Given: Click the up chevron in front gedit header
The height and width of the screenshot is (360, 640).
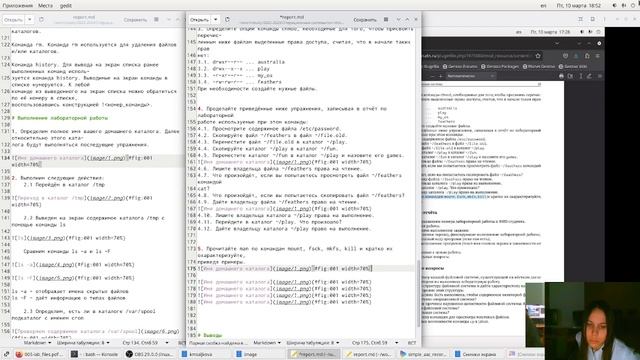Looking at the screenshot, I should click(407, 20).
